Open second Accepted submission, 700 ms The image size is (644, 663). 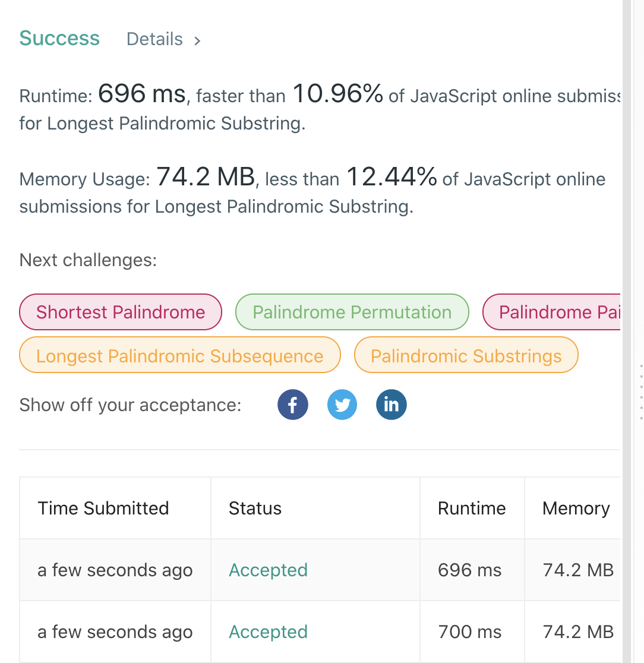[x=268, y=632]
